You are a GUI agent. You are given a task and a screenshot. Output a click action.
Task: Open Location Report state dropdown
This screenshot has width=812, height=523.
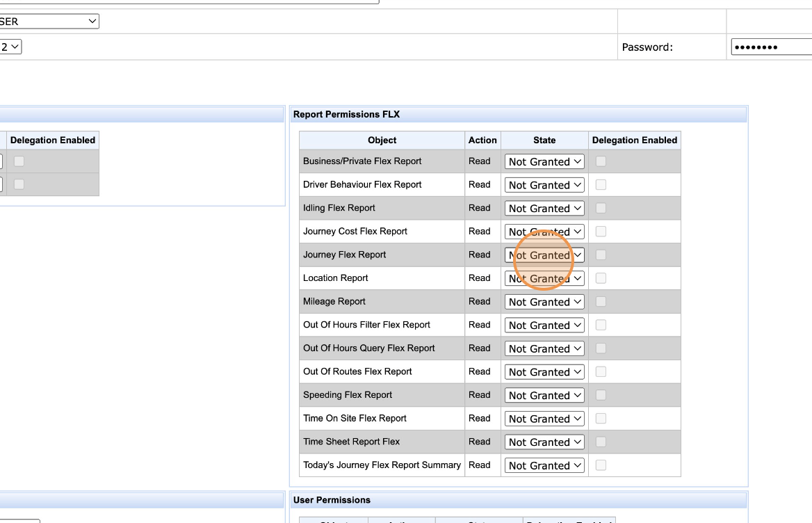click(x=544, y=278)
